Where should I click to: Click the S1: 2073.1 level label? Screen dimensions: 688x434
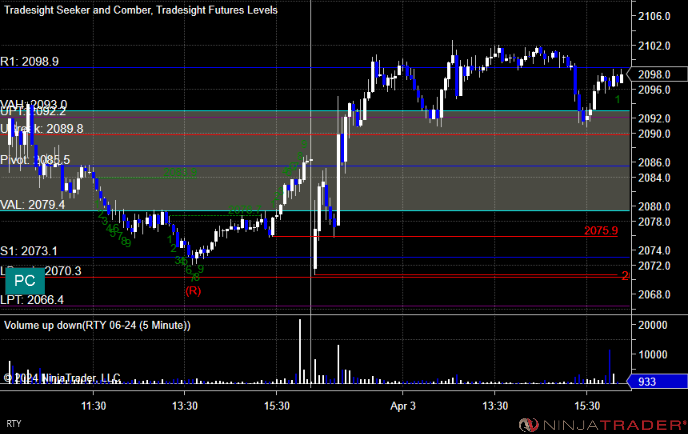(29, 251)
